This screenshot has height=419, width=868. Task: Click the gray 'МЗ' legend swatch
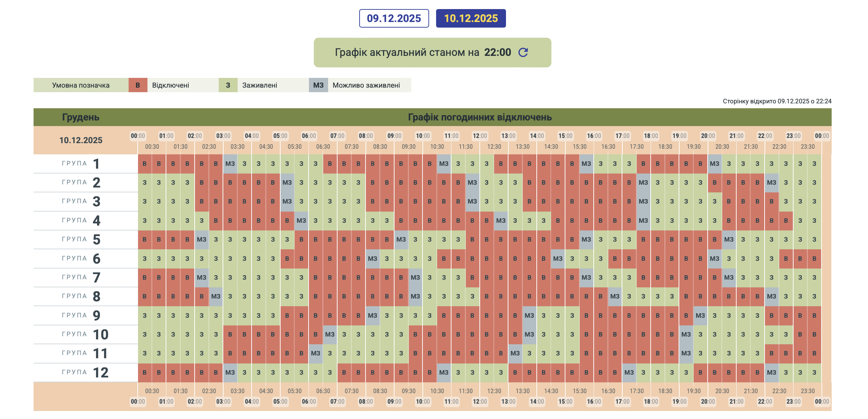click(x=318, y=85)
